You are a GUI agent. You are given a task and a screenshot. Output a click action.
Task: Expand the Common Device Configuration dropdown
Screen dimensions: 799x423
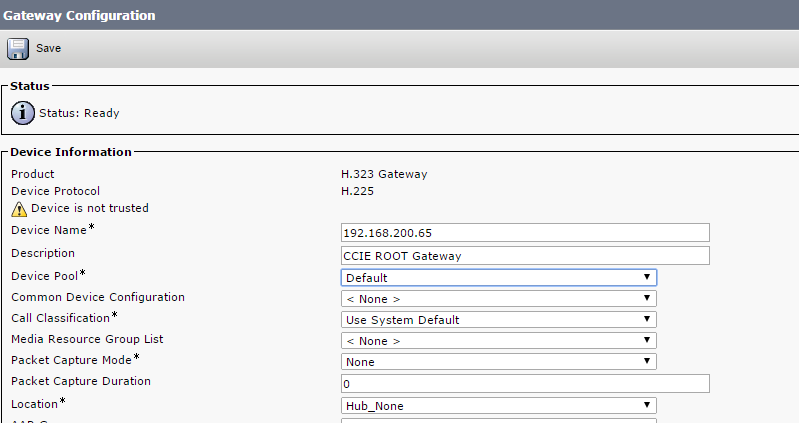point(498,298)
